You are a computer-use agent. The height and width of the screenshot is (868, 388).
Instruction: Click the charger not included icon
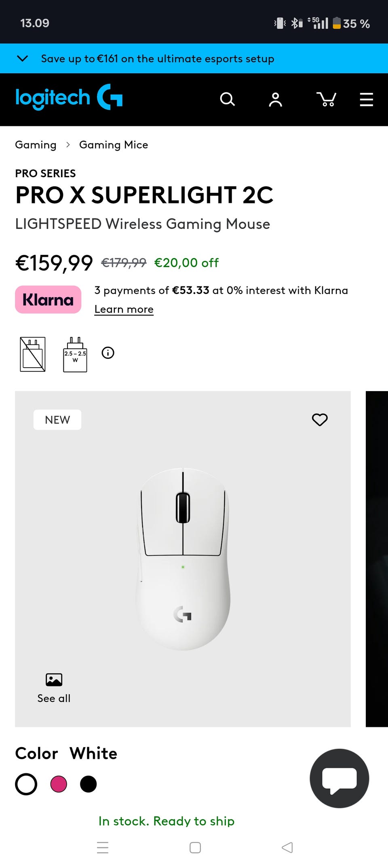33,354
